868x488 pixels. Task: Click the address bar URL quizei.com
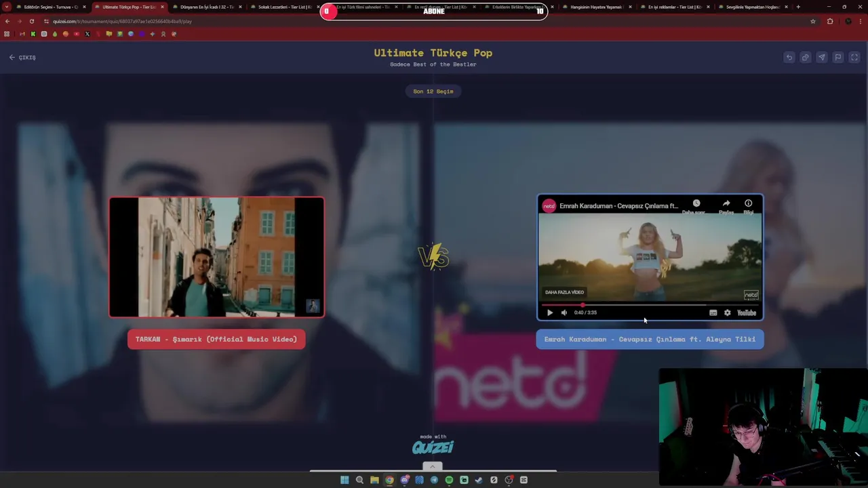[x=122, y=21]
